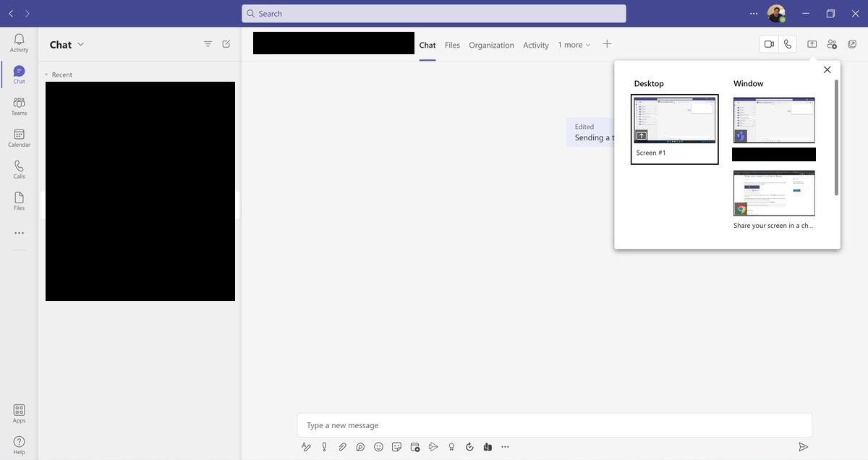The height and width of the screenshot is (460, 868).
Task: Open the chat filter icon
Action: tap(208, 44)
